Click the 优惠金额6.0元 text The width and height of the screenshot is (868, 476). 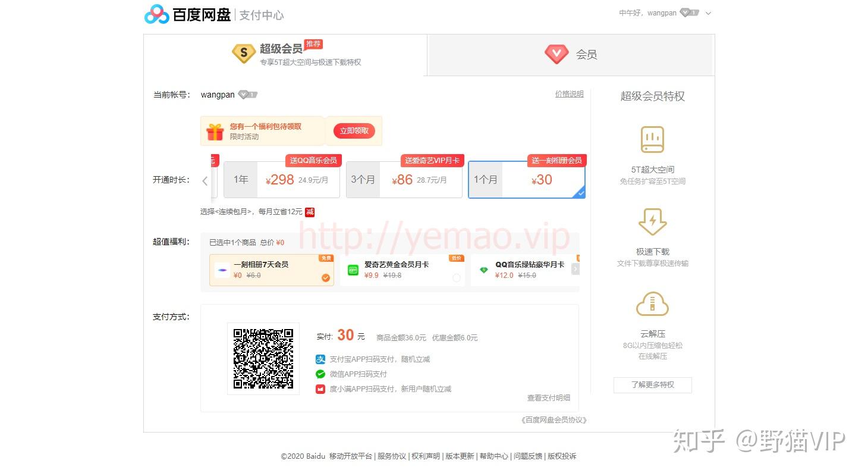coord(455,338)
